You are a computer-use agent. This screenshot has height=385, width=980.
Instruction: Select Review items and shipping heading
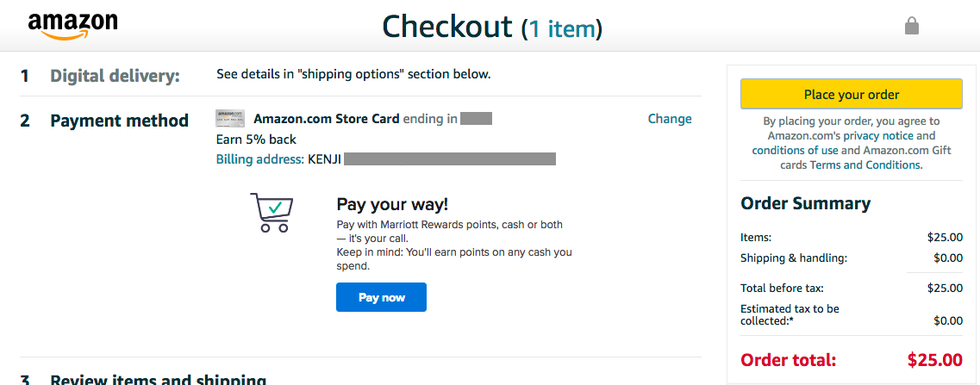click(x=158, y=379)
